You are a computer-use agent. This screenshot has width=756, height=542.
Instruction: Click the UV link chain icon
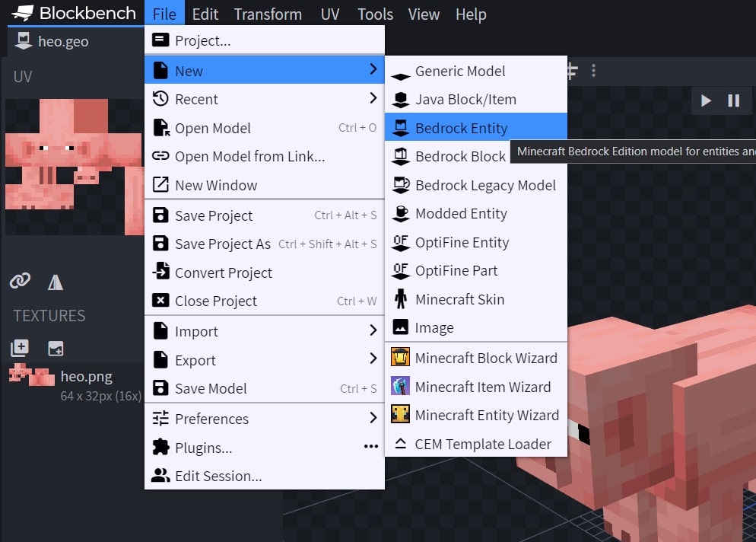pyautogui.click(x=21, y=281)
